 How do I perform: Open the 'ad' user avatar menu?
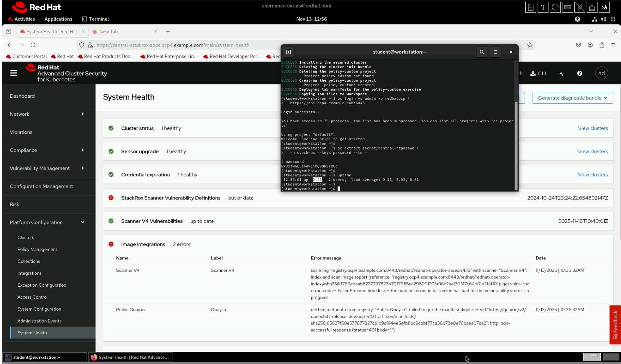coord(602,73)
